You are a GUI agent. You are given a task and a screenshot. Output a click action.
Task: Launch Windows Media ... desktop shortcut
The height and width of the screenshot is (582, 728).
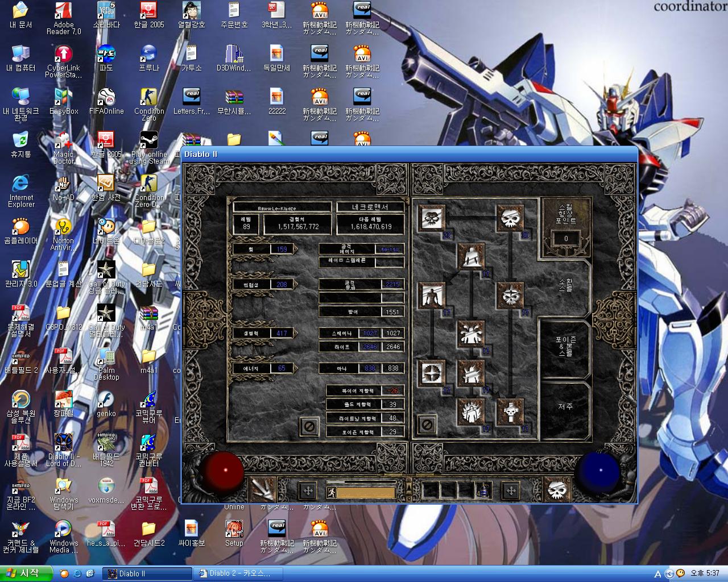(x=64, y=537)
